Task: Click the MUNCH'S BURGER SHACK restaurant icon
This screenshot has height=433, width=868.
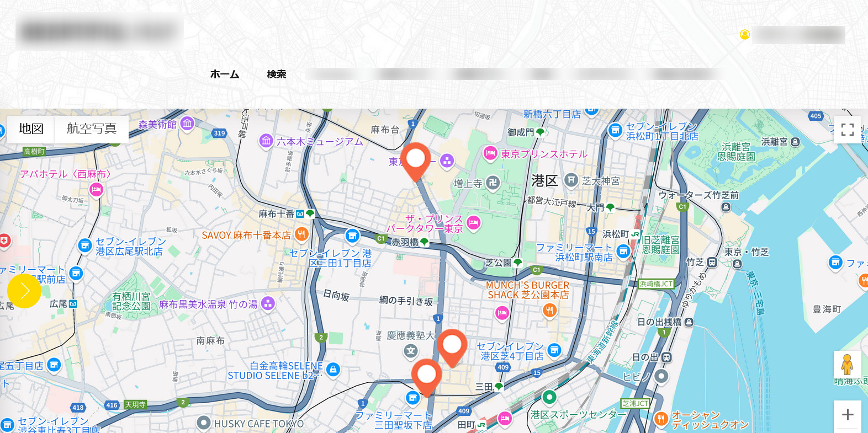Action: point(549,311)
